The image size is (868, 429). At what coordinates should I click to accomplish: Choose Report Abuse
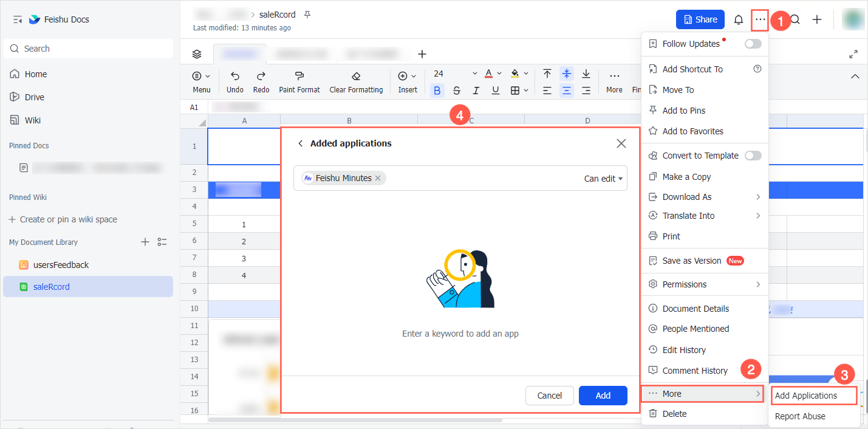pos(814,416)
